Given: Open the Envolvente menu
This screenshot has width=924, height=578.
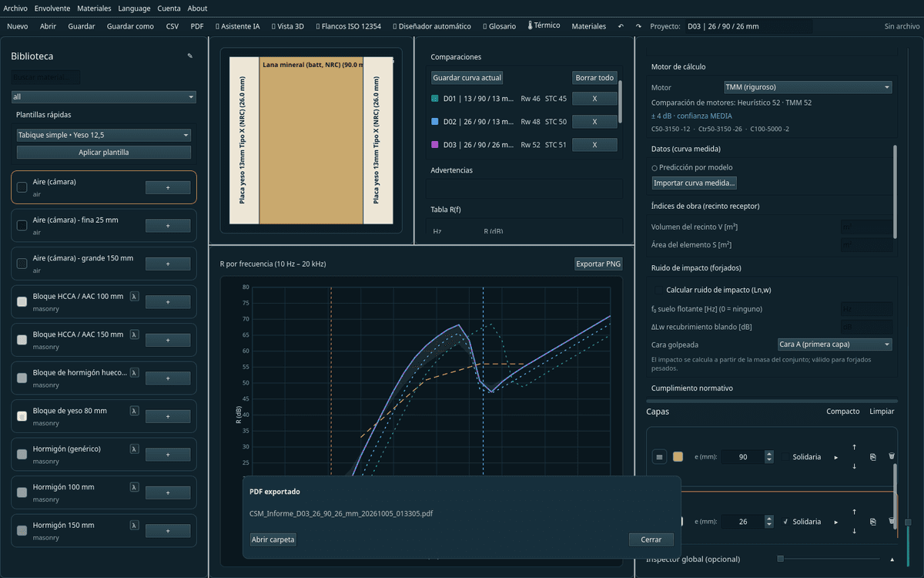Looking at the screenshot, I should coord(53,8).
